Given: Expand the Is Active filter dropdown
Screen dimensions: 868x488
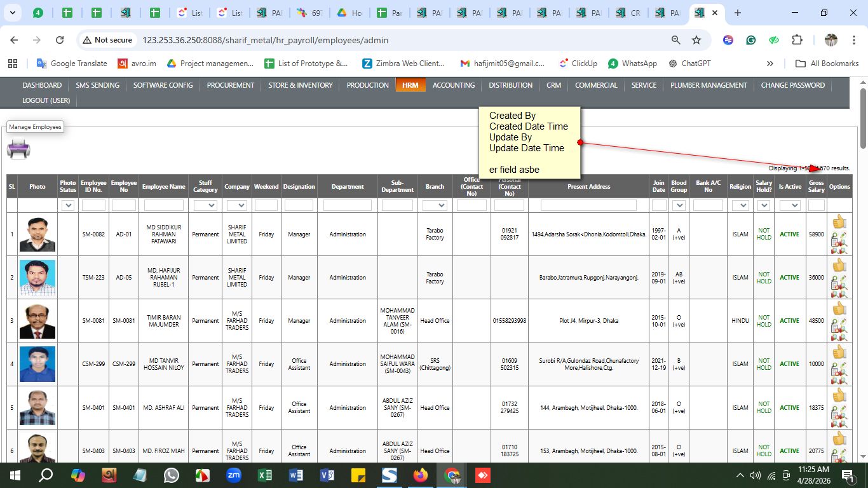Looking at the screenshot, I should pyautogui.click(x=789, y=205).
